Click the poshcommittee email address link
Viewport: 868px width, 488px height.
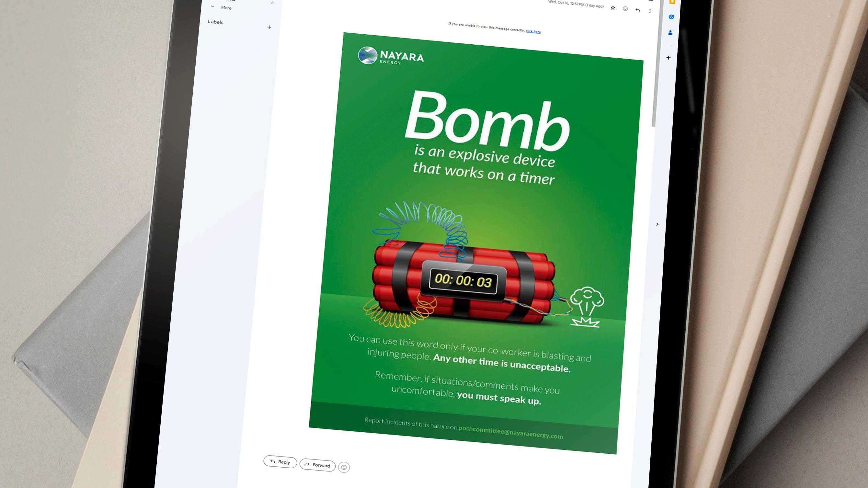[510, 432]
